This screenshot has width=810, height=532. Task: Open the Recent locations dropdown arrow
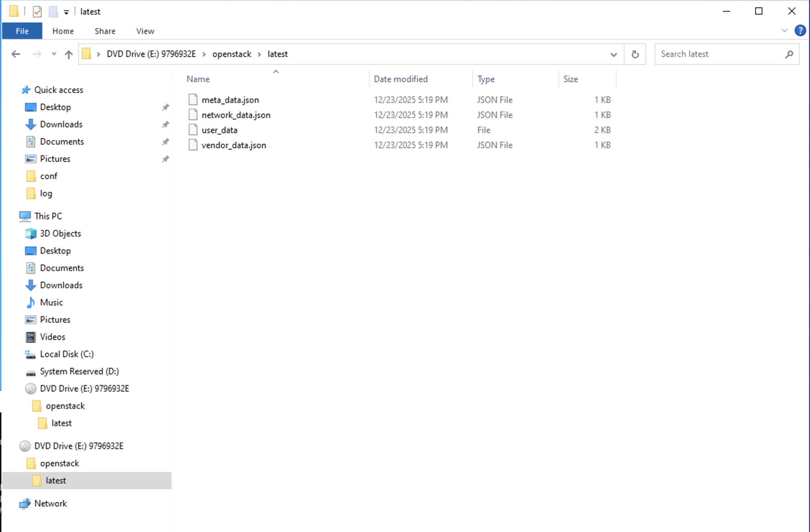(54, 54)
